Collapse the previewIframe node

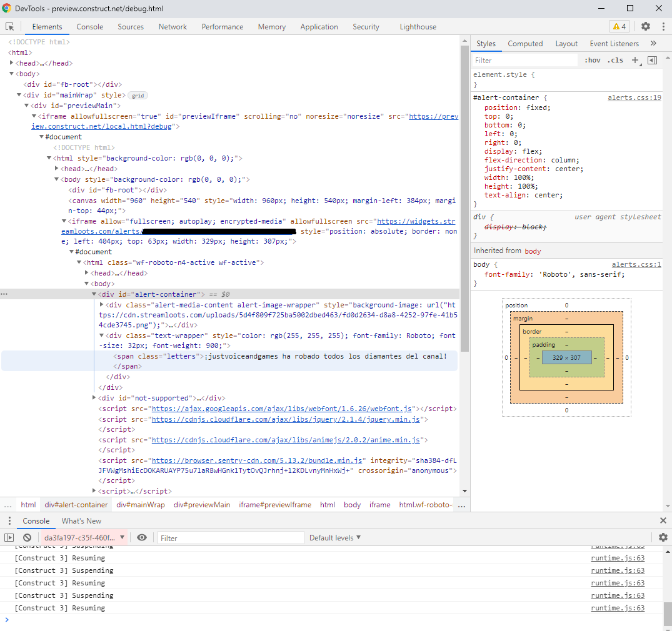34,116
